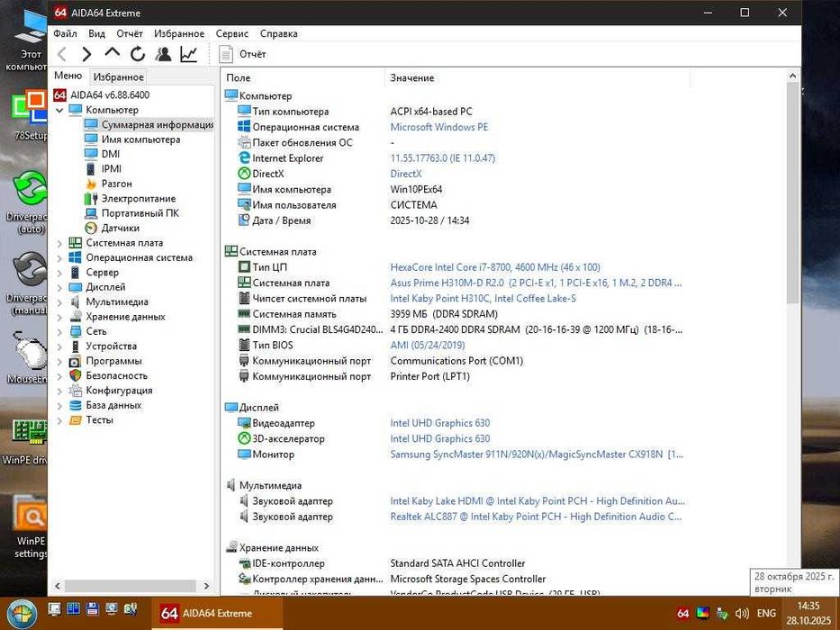Image resolution: width=840 pixels, height=630 pixels.
Task: Open the DirectX value link
Action: pos(405,174)
